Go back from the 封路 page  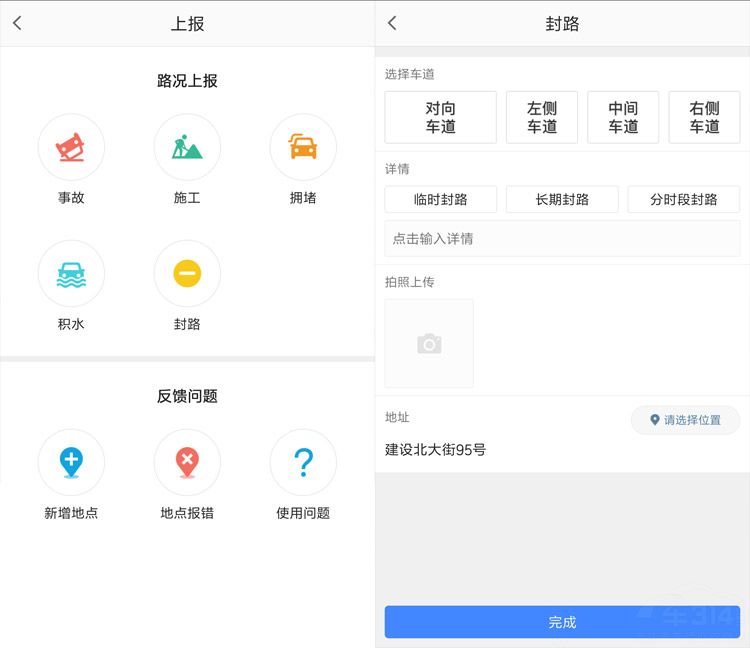[x=392, y=23]
